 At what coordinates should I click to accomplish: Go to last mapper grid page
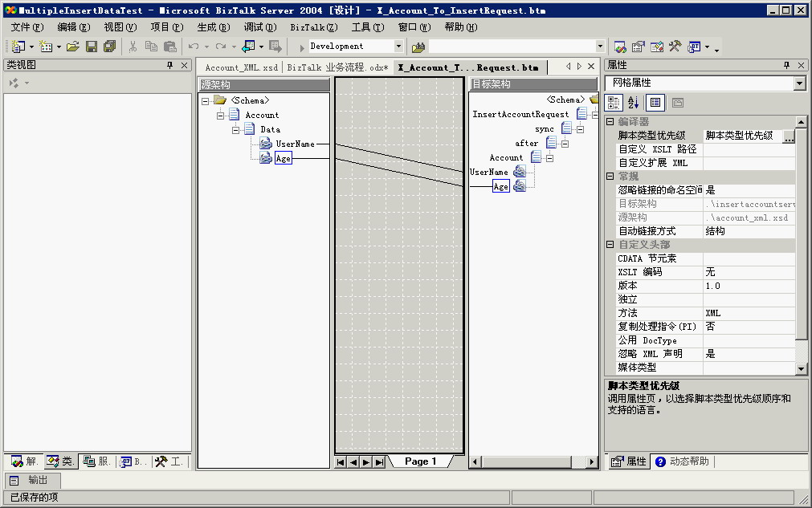click(x=380, y=462)
